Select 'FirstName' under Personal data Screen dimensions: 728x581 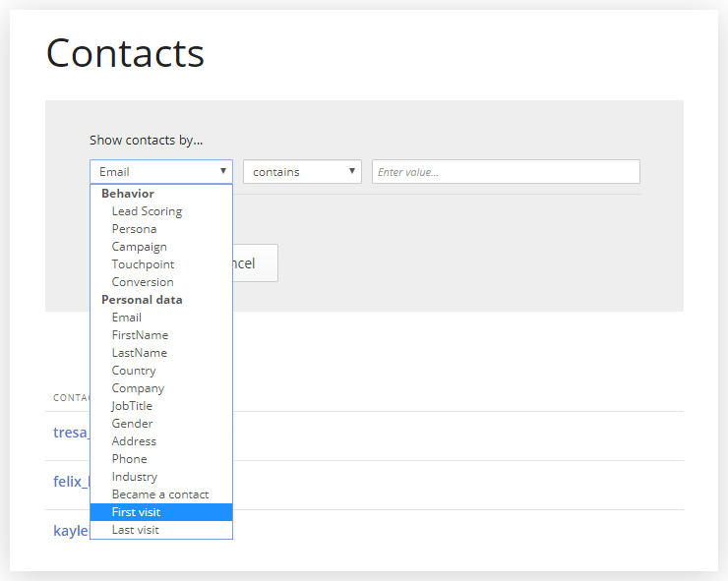tap(140, 335)
